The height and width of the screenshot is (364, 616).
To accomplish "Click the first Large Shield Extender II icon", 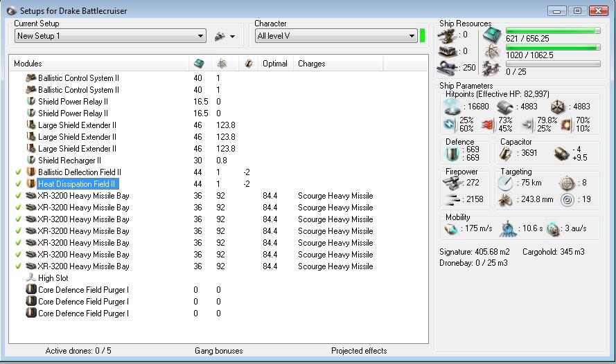I will tap(30, 125).
